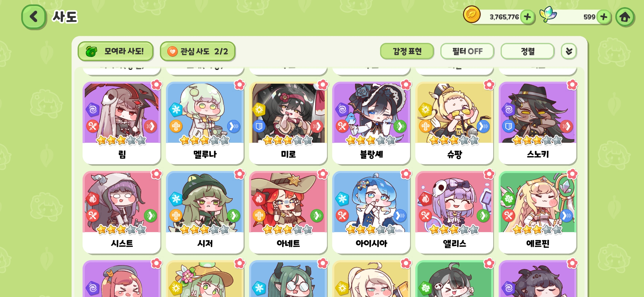This screenshot has height=297, width=644.
Task: Open the 필터 OFF filter options
Action: (x=467, y=51)
